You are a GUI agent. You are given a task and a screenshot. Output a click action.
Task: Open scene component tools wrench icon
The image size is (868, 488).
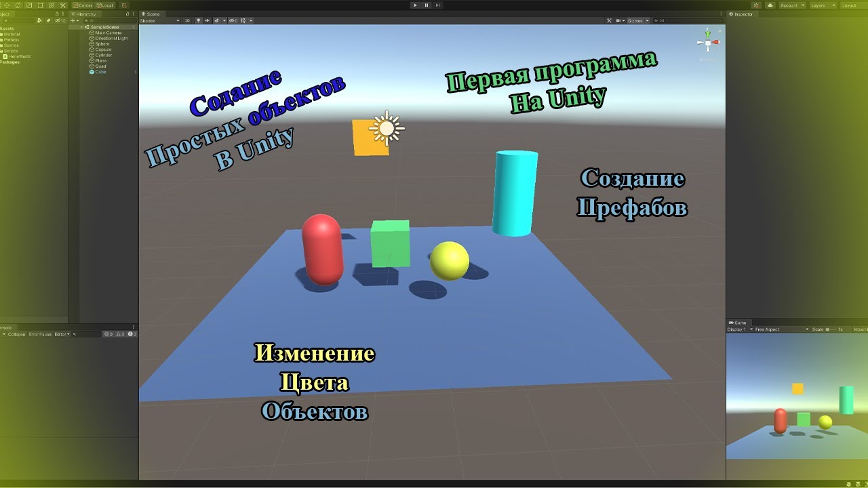click(609, 21)
